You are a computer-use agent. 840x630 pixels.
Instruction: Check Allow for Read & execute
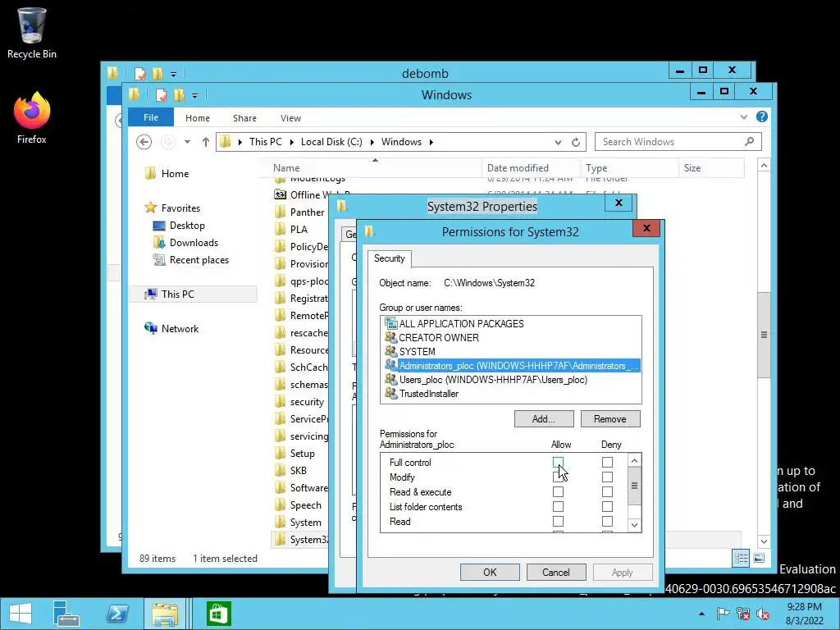tap(558, 491)
